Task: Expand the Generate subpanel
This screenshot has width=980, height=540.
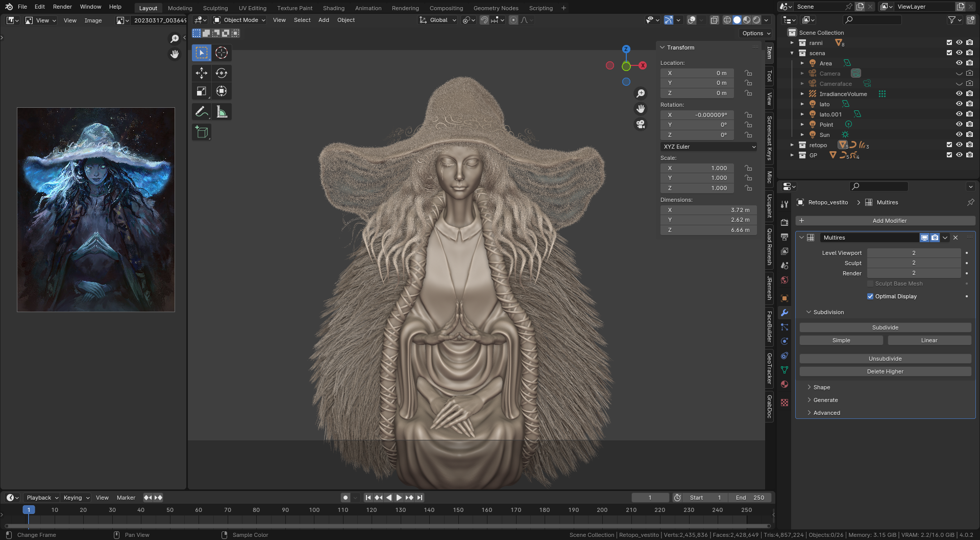Action: pyautogui.click(x=825, y=400)
